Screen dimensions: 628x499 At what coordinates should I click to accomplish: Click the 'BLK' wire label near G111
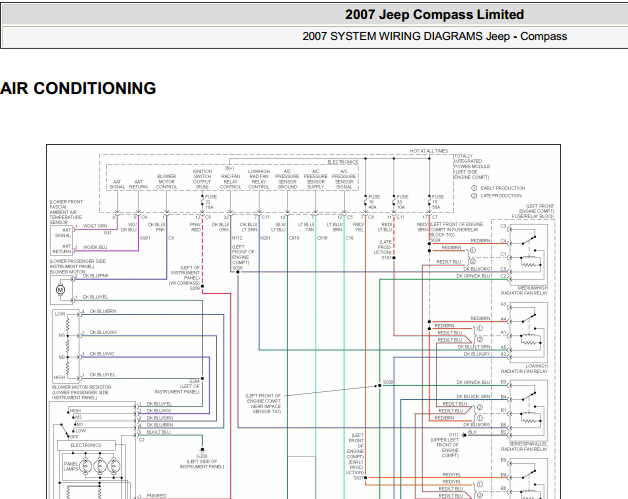pyautogui.click(x=473, y=433)
